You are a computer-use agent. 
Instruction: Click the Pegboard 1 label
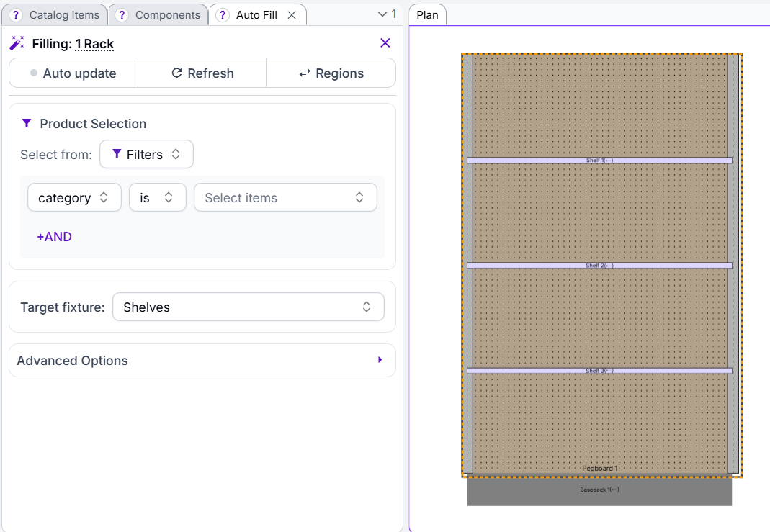(599, 468)
